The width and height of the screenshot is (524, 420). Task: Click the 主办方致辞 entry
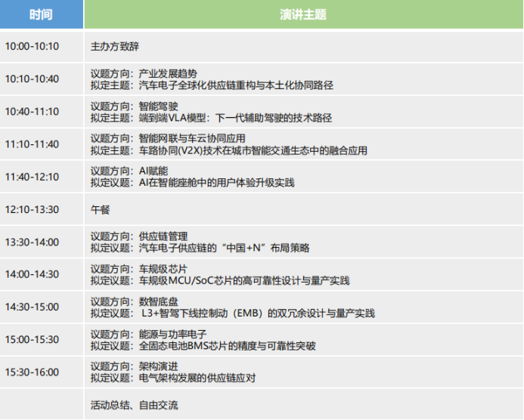click(x=115, y=46)
